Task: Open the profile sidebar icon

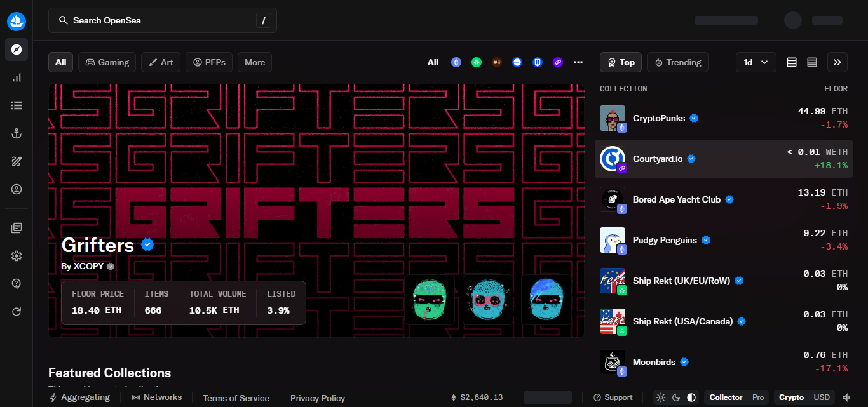Action: click(17, 189)
